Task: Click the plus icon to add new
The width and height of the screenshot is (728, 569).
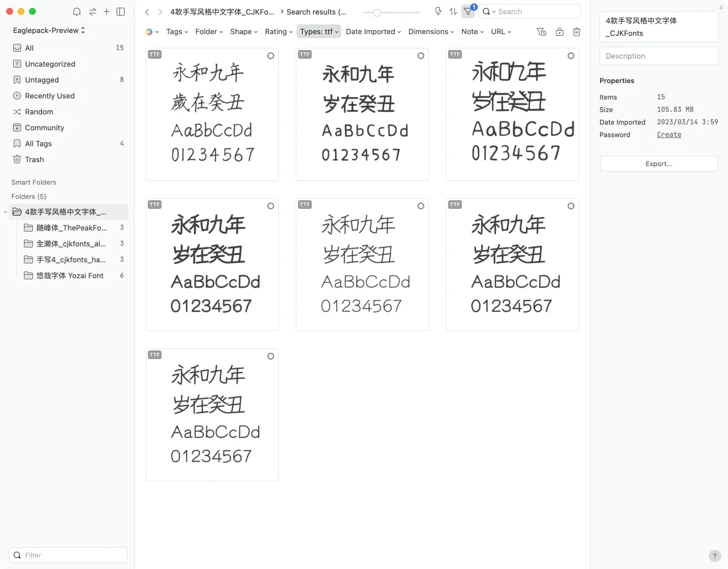Action: pyautogui.click(x=106, y=11)
